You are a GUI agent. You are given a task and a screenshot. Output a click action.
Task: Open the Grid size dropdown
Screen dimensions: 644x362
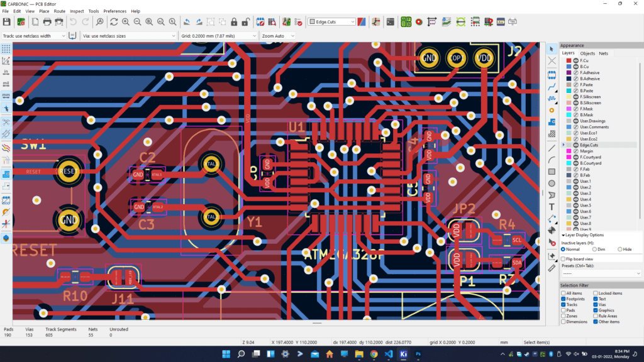(218, 36)
